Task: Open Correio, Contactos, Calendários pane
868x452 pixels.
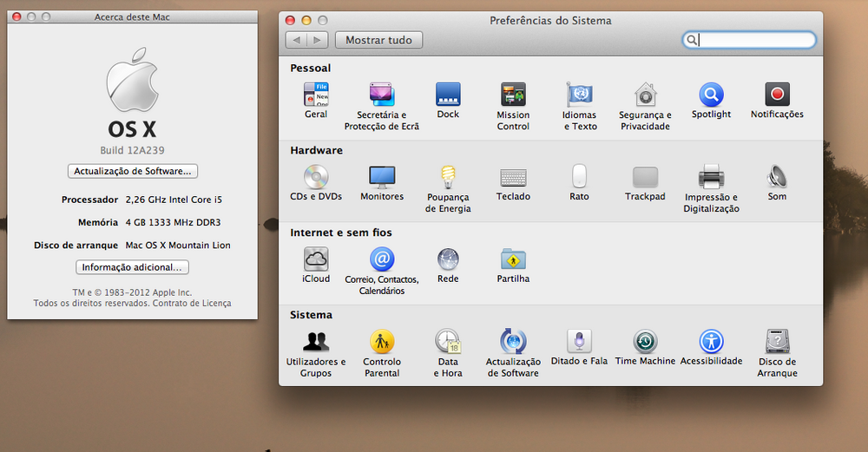Action: pyautogui.click(x=381, y=271)
